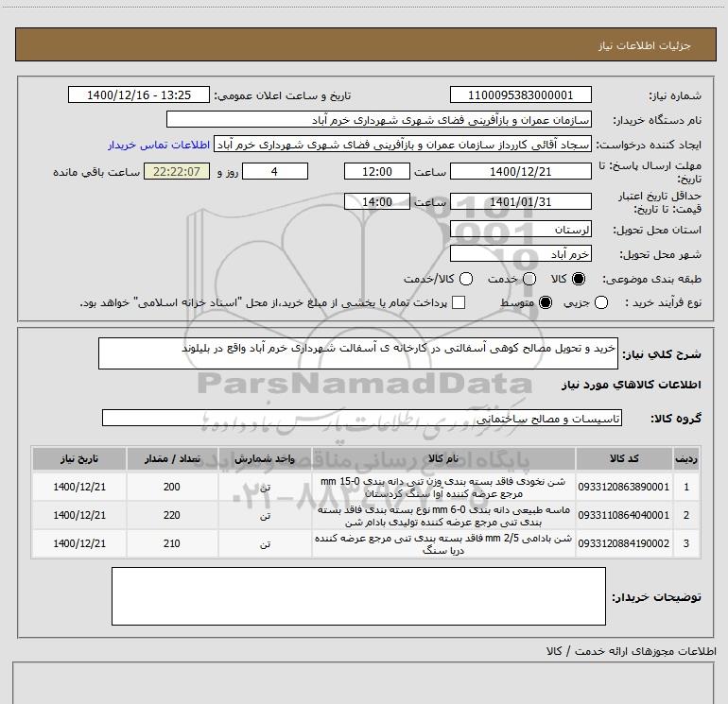Click the تعداد / مقدار column header
Viewport: 728px width, 704px height.
(x=172, y=459)
